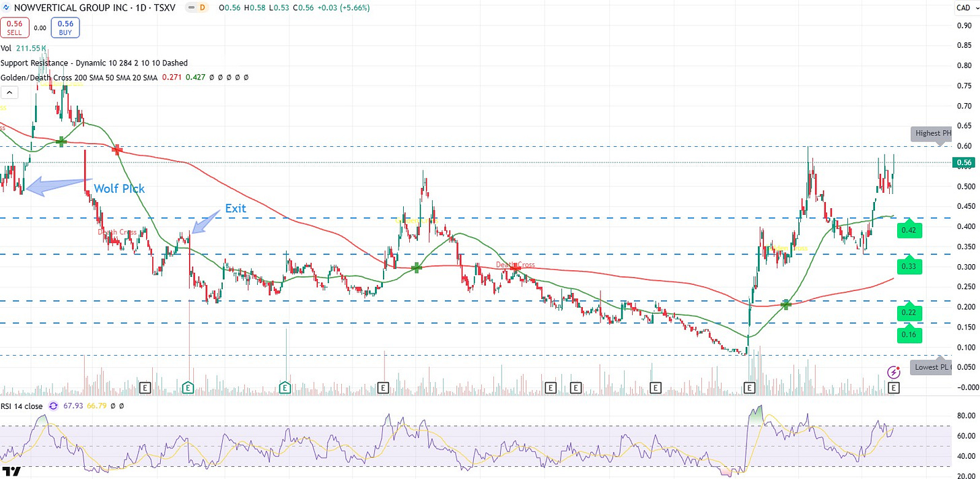The image size is (980, 479).
Task: Select the Support Resistance - Dynamic legend
Action: (94, 63)
